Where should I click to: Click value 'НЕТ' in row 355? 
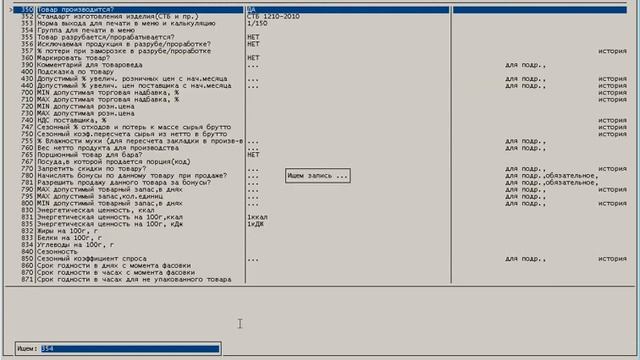[x=253, y=37]
